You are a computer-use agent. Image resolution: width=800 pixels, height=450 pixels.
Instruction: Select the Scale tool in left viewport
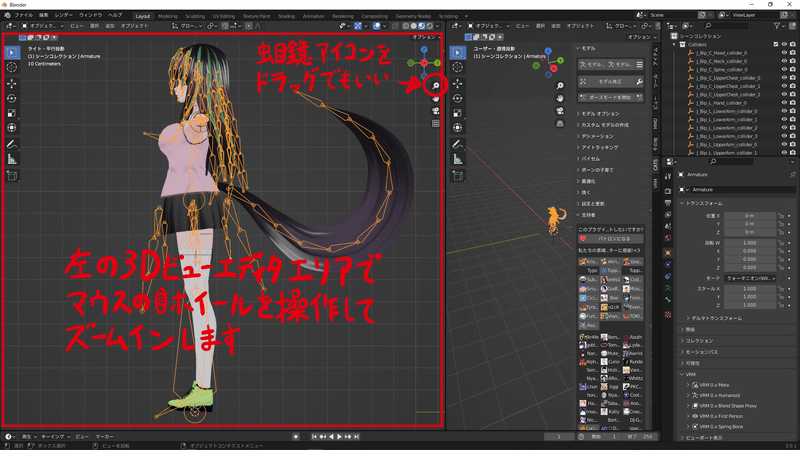tap(12, 113)
